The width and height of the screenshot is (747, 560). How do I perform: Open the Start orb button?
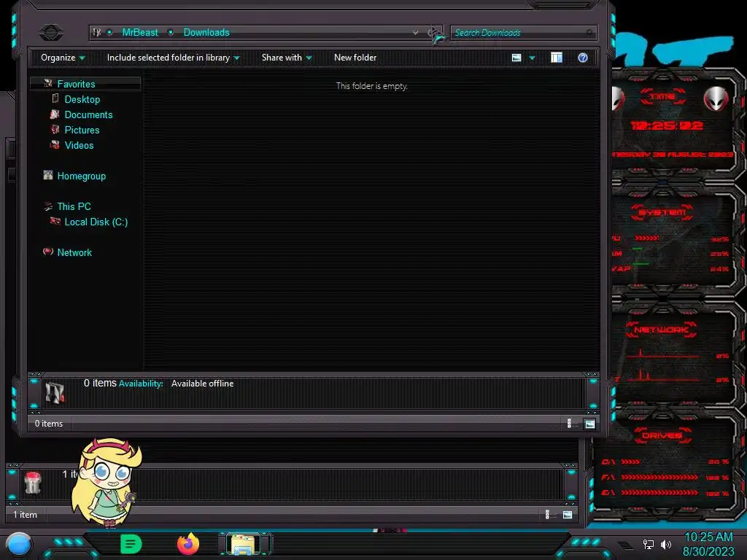pos(19,544)
